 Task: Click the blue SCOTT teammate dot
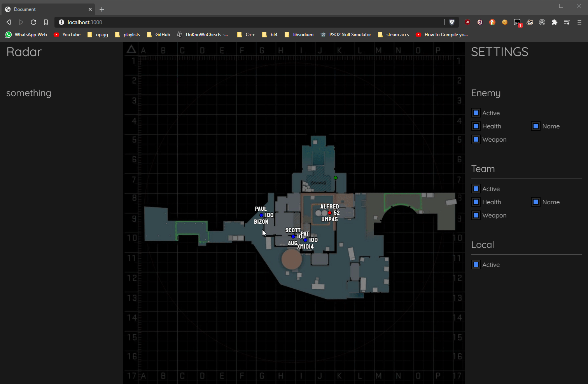[293, 237]
